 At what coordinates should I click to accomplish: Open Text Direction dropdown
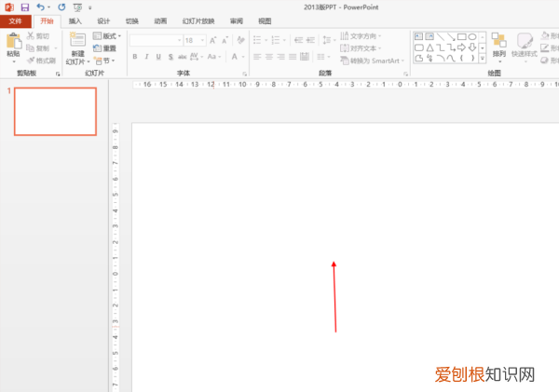(361, 36)
